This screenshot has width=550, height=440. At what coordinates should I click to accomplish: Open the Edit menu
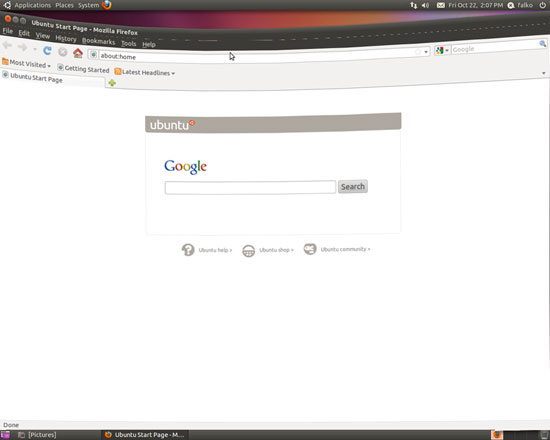24,33
